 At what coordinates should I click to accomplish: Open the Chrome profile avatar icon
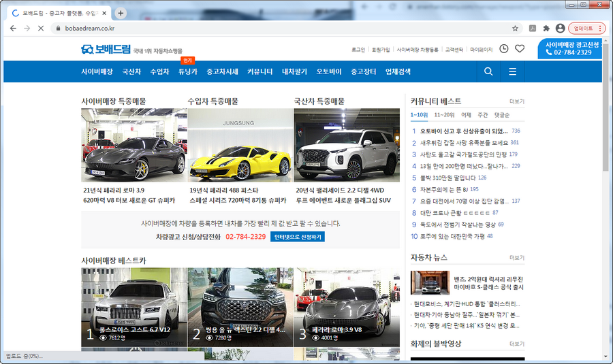click(x=560, y=28)
